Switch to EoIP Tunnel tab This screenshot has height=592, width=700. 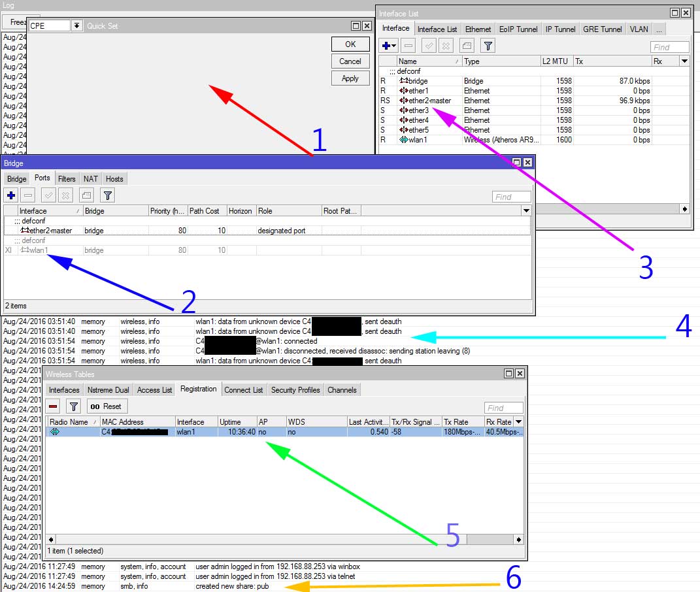(518, 29)
